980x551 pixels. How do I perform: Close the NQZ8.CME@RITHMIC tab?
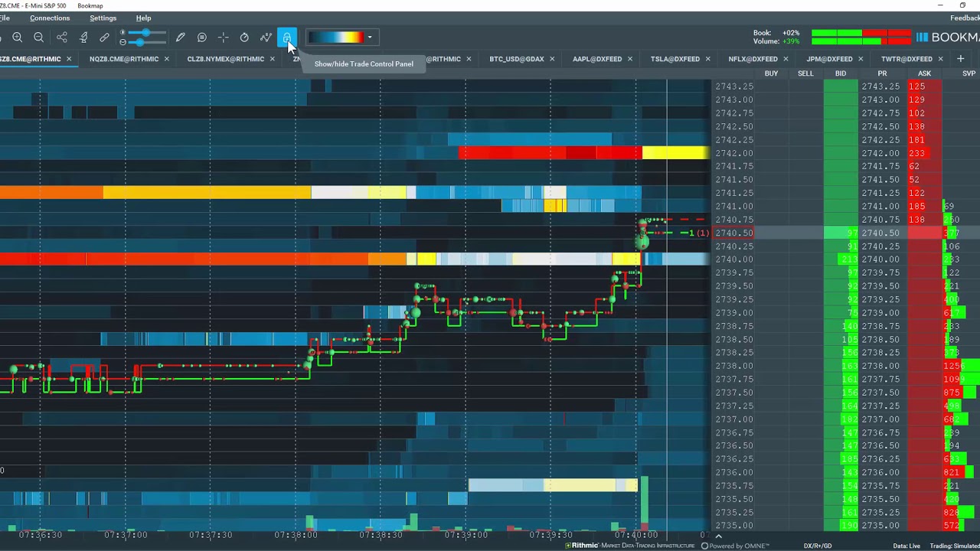166,59
